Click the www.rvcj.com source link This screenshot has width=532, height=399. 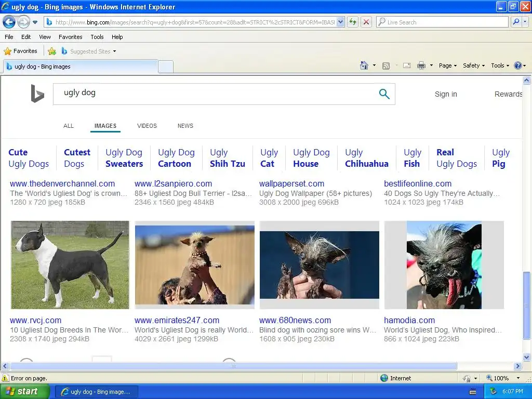point(36,320)
